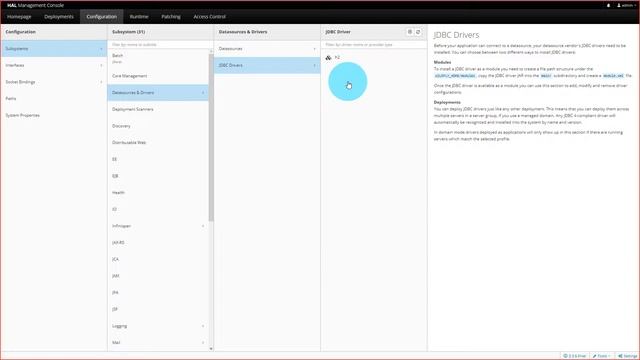The width and height of the screenshot is (640, 360).
Task: Select the Logging subsystem
Action: click(x=158, y=326)
